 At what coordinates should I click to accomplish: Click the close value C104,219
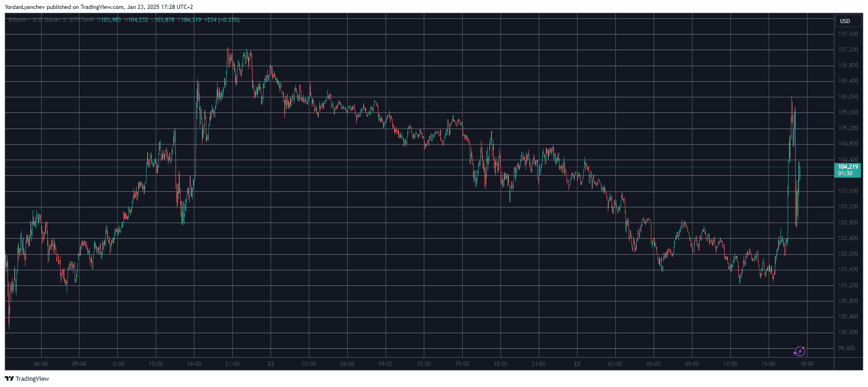(190, 20)
